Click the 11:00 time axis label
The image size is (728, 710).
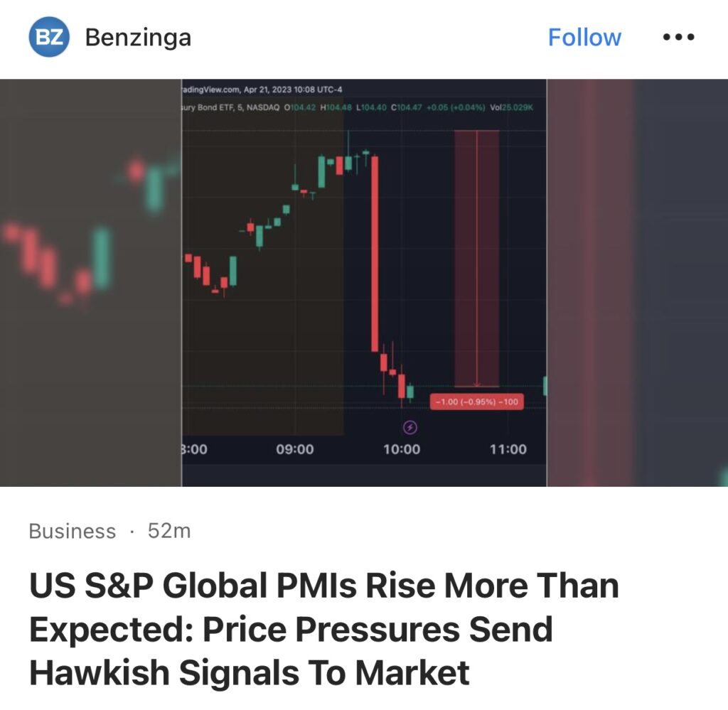(508, 449)
